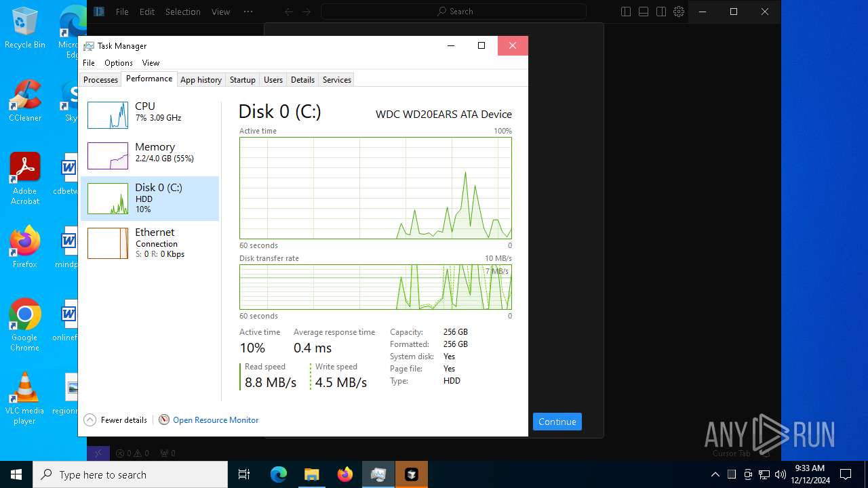Switch to the Services tab
Screen dimensions: 868x488
click(x=336, y=80)
